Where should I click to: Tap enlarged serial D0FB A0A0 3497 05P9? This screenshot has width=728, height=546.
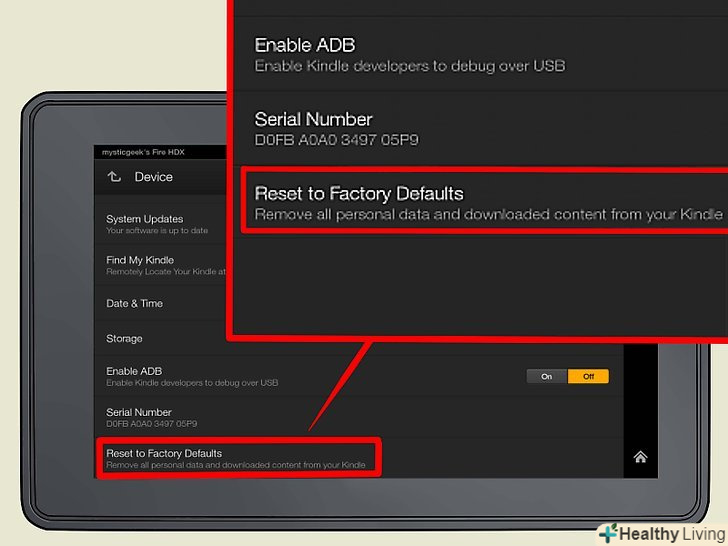[x=337, y=140]
